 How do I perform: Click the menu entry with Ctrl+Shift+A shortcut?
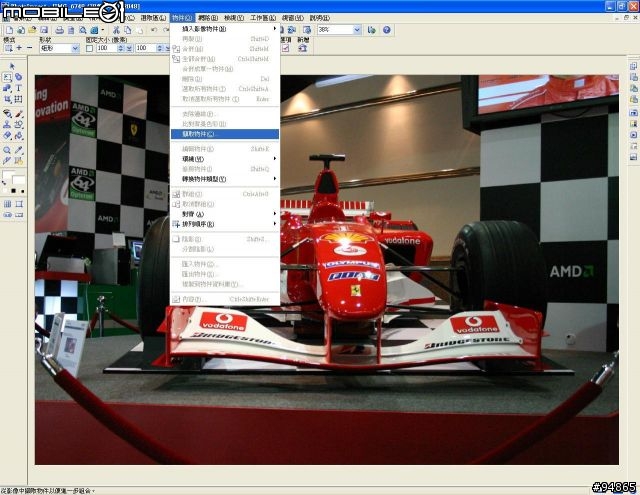tap(224, 89)
